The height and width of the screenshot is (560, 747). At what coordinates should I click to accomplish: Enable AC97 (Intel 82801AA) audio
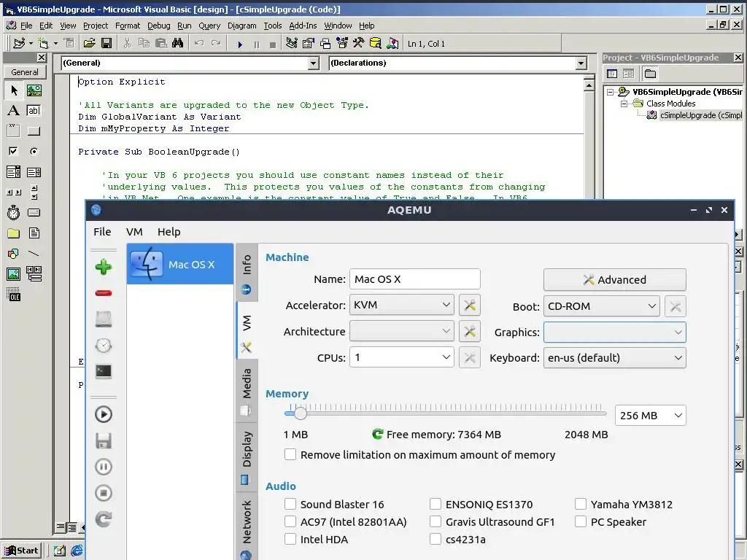[x=290, y=521]
